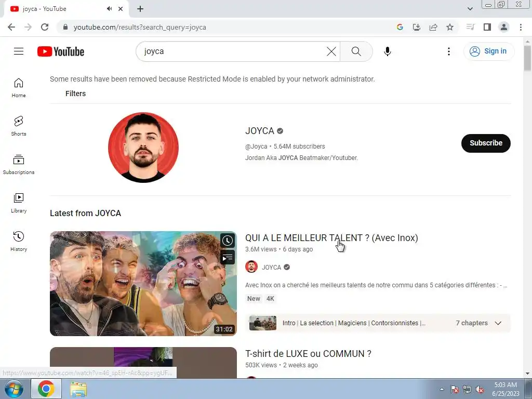Open video QUI A LE MEILLEUR TALENT title
This screenshot has height=399, width=532.
331,238
